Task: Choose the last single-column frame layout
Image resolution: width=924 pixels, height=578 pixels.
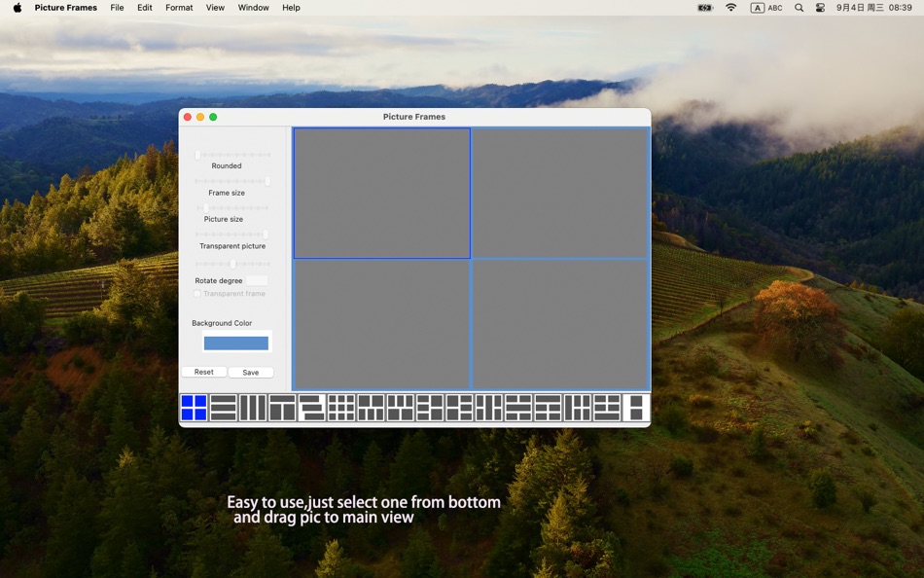Action: pyautogui.click(x=635, y=409)
